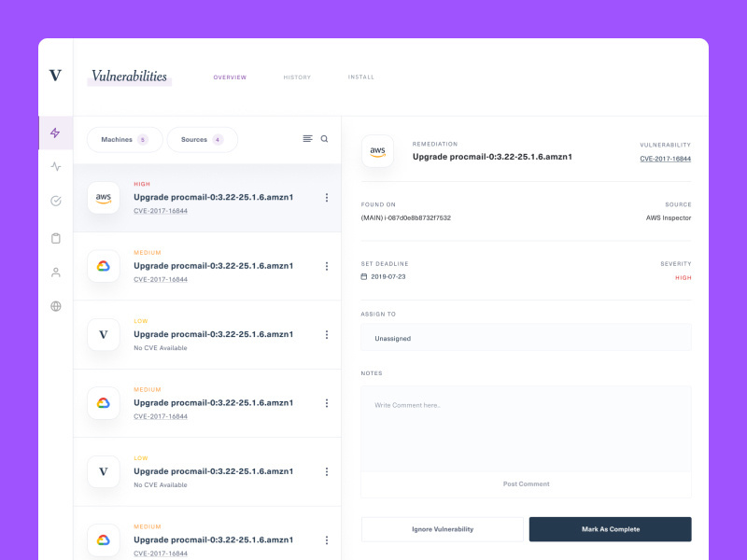Focus the Write Comment here notes field
Screen dimensions: 747x560
pyautogui.click(x=526, y=428)
